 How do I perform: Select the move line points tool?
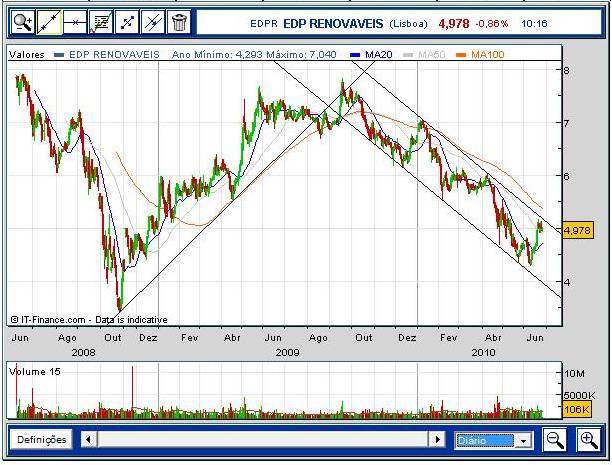click(127, 23)
